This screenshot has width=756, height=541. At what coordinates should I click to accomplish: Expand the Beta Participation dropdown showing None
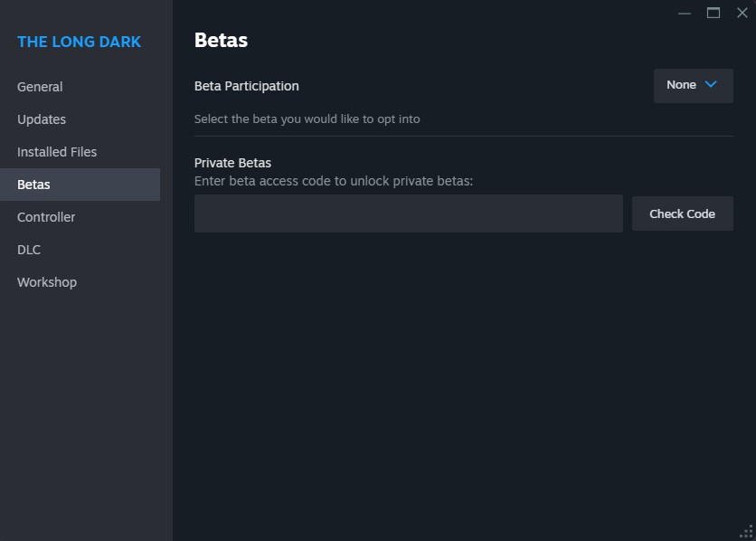(693, 85)
